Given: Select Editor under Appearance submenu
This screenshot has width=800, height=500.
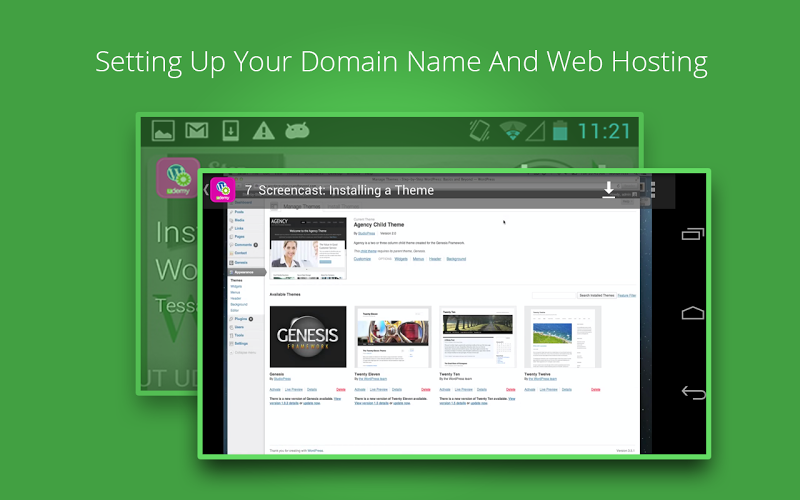Looking at the screenshot, I should [x=235, y=310].
